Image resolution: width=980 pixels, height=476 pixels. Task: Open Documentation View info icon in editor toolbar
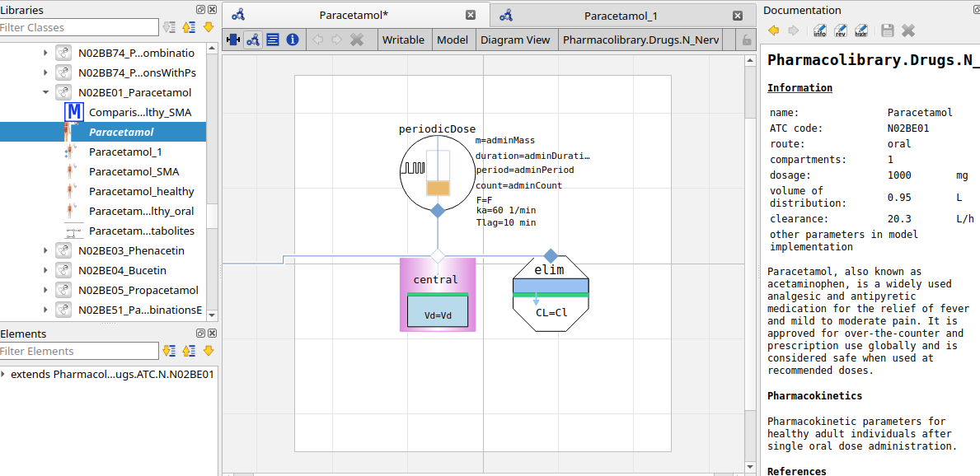293,40
